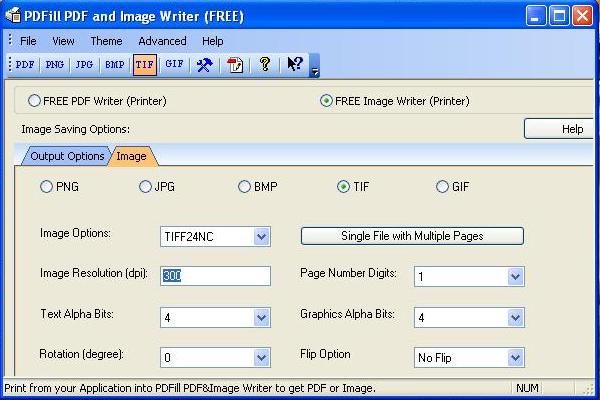The height and width of the screenshot is (400, 600).
Task: Open the Advanced menu
Action: pos(162,41)
